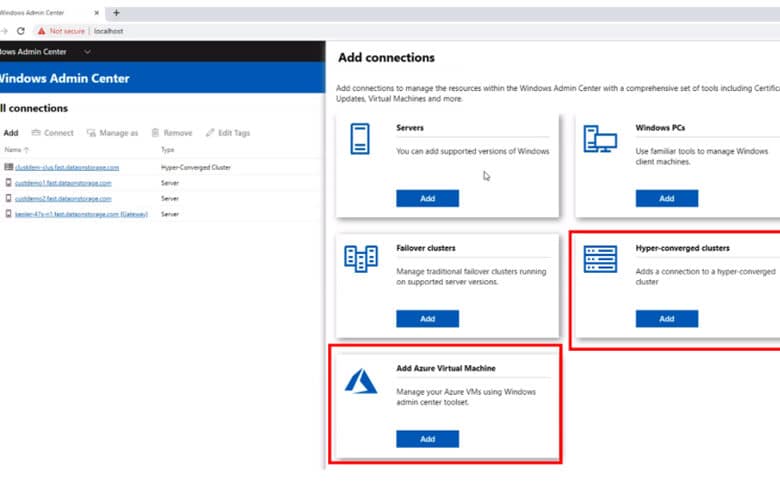Image resolution: width=780 pixels, height=483 pixels.
Task: Click the Add button in Windows PCs card
Action: click(x=667, y=198)
